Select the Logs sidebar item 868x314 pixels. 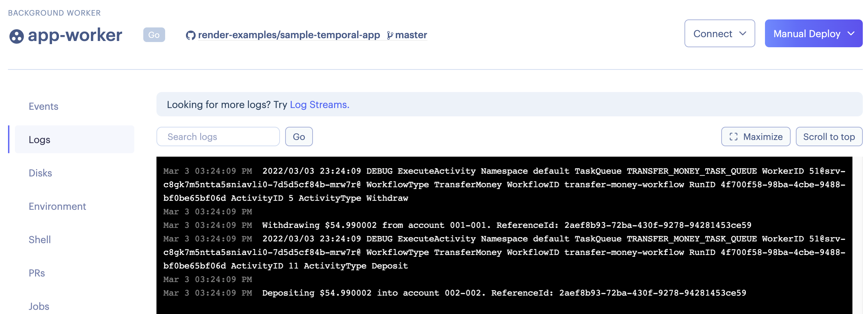[40, 140]
